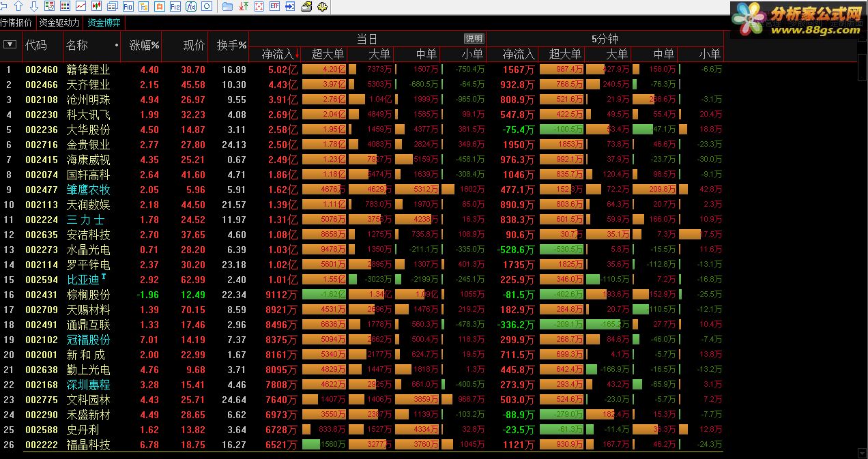Viewport: 868px width, 459px height.
Task: Open the blue folder toolbar icon
Action: pyautogui.click(x=227, y=6)
